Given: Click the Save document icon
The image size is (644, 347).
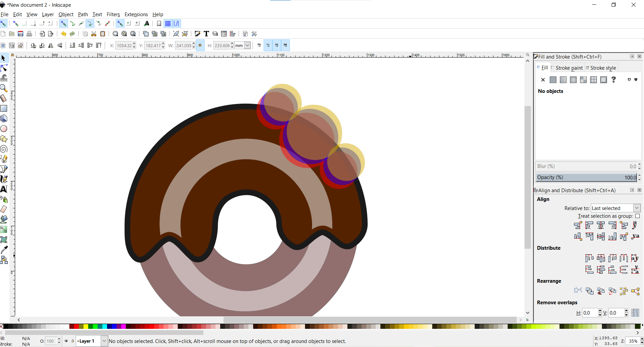Looking at the screenshot, I should click(21, 34).
